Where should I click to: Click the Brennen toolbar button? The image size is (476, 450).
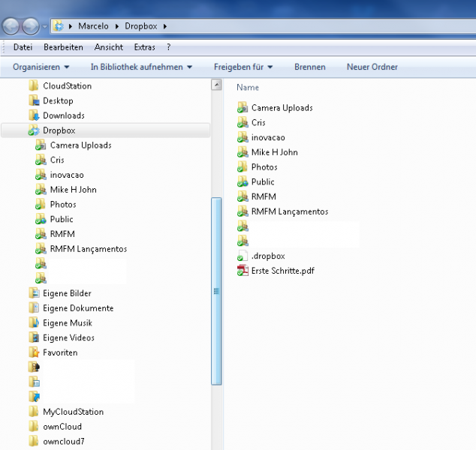pos(309,67)
